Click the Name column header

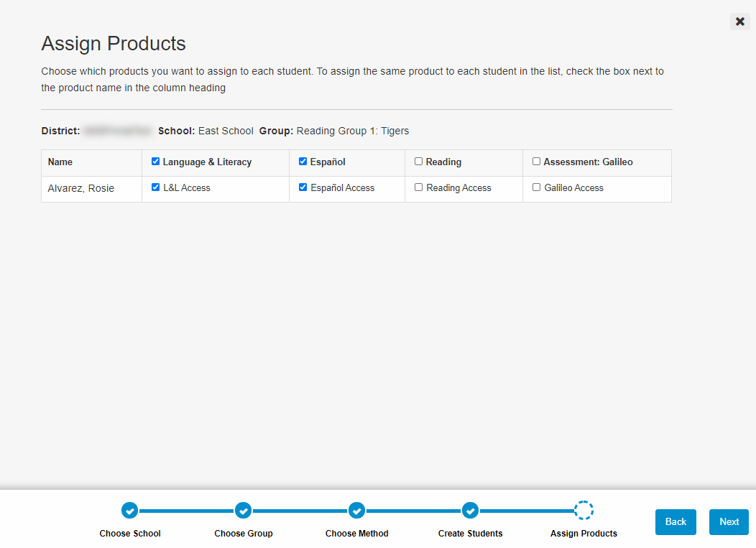point(60,162)
